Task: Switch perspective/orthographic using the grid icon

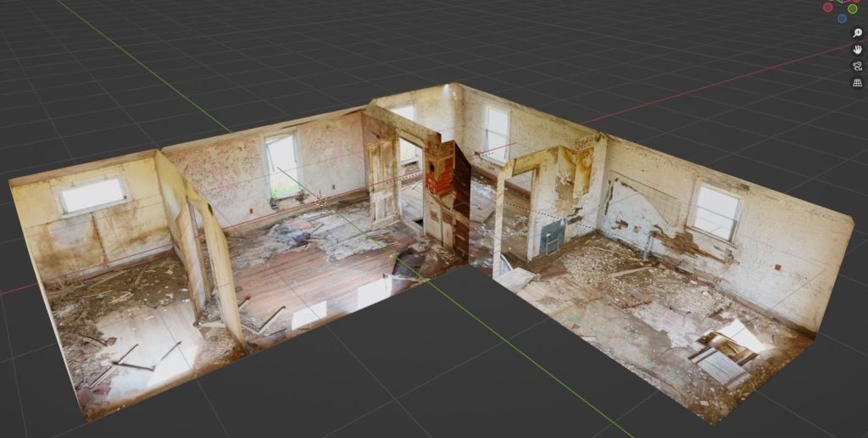Action: pyautogui.click(x=857, y=82)
